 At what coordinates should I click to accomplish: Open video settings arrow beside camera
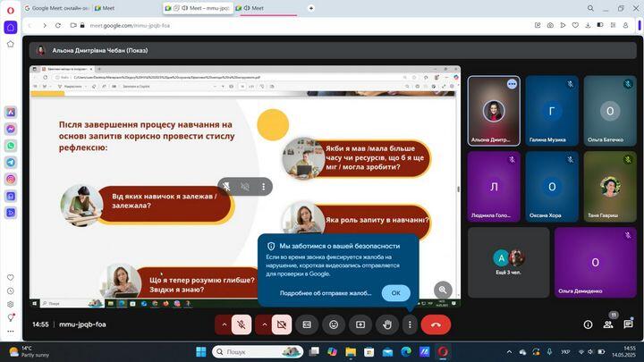point(265,324)
